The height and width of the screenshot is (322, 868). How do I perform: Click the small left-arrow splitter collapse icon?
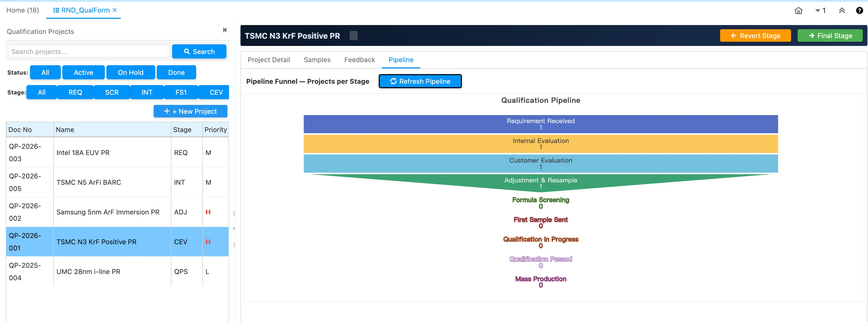click(234, 229)
